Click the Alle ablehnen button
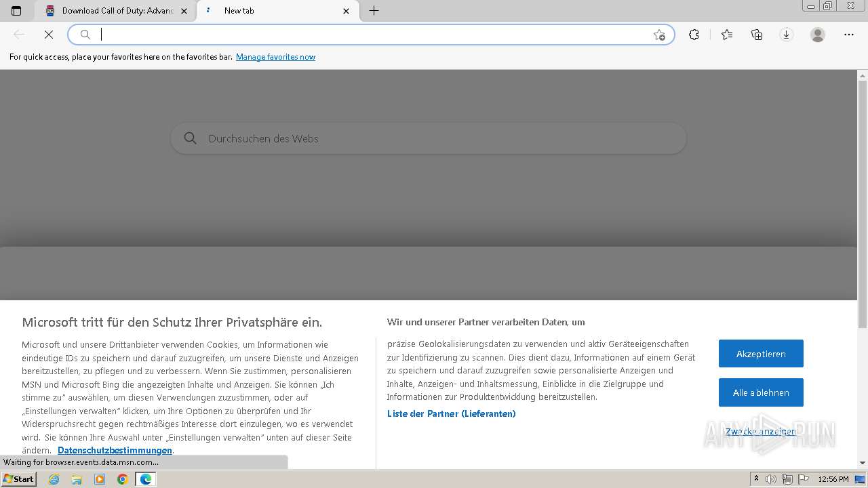This screenshot has height=488, width=868. click(x=761, y=392)
